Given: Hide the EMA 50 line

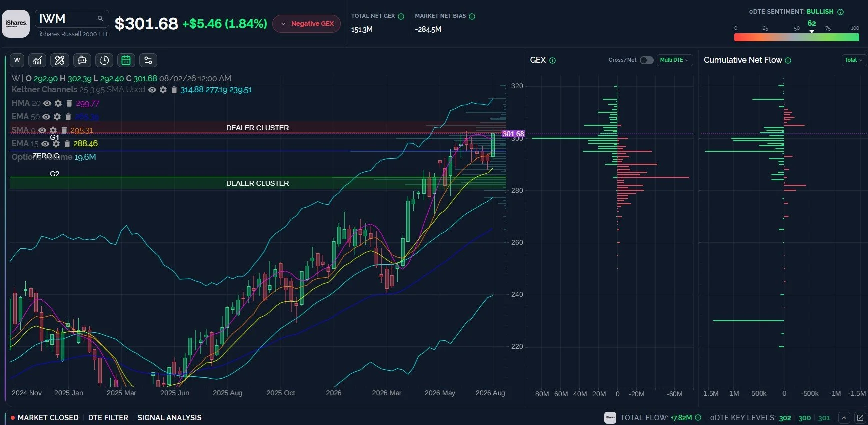Looking at the screenshot, I should click(x=46, y=117).
